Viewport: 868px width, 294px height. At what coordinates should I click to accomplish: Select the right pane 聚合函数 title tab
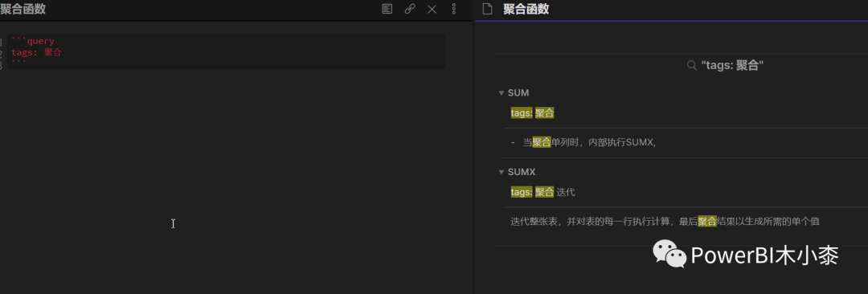coord(526,9)
